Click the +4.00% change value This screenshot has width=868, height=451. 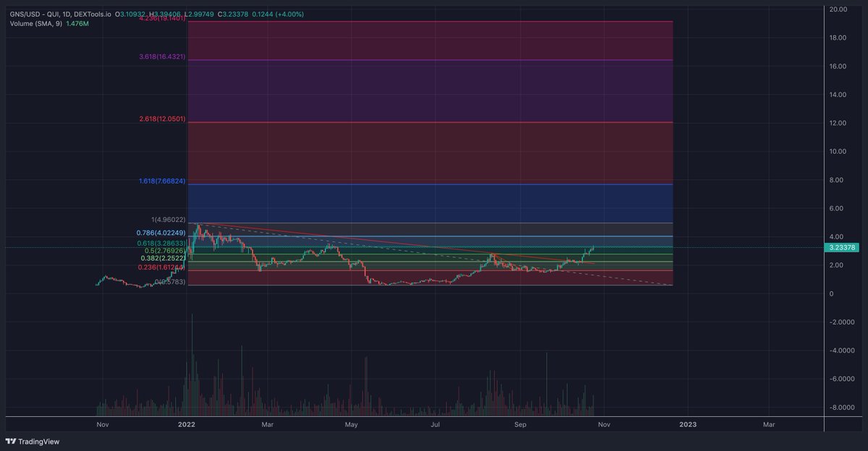click(x=290, y=14)
